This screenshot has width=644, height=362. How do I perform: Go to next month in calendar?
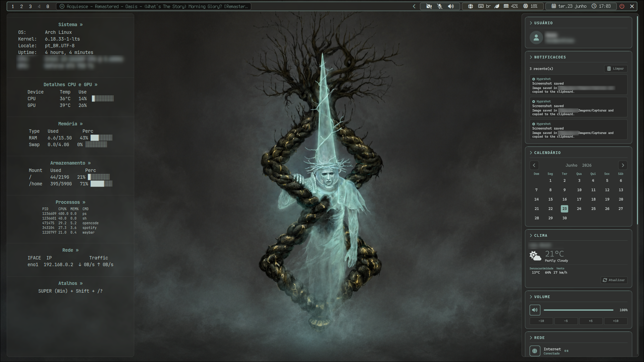pos(623,166)
